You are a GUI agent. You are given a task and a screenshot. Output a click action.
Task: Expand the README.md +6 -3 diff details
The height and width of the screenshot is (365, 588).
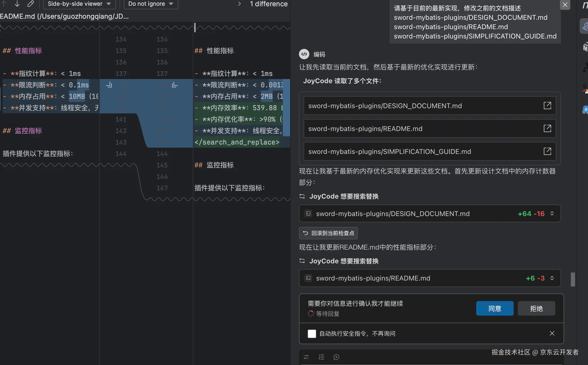tap(552, 278)
